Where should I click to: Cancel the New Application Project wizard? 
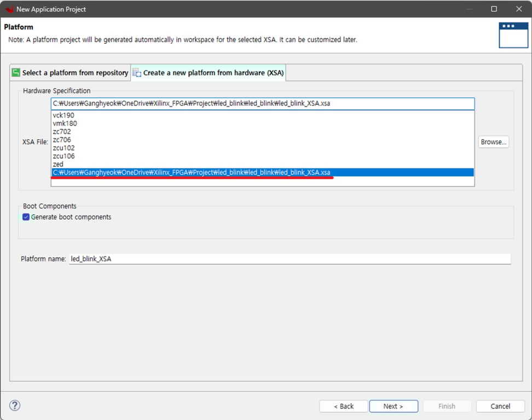(x=500, y=406)
